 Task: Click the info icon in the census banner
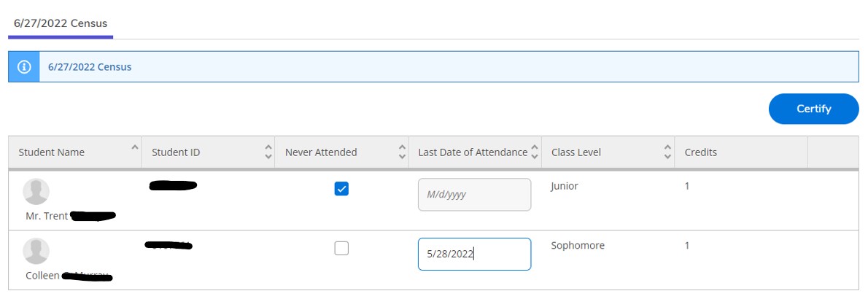(x=24, y=67)
